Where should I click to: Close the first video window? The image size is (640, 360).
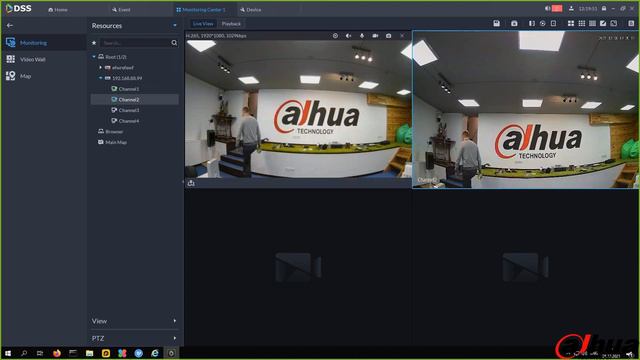click(x=402, y=36)
